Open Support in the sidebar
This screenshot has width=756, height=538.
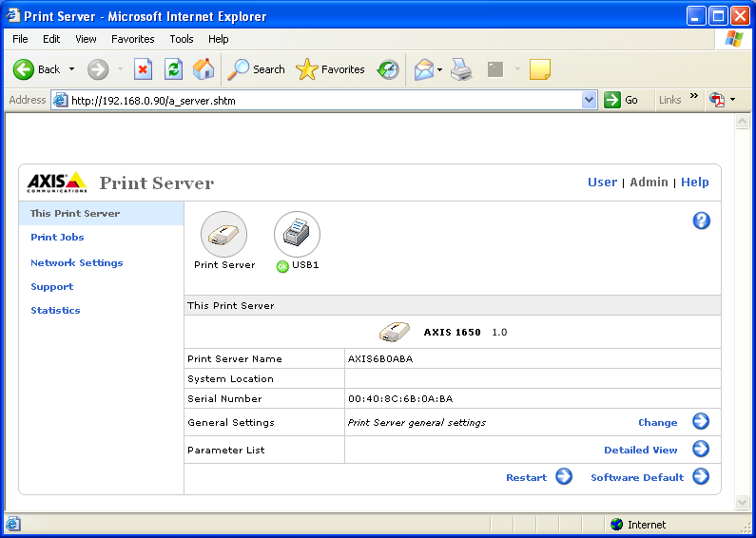tap(52, 287)
